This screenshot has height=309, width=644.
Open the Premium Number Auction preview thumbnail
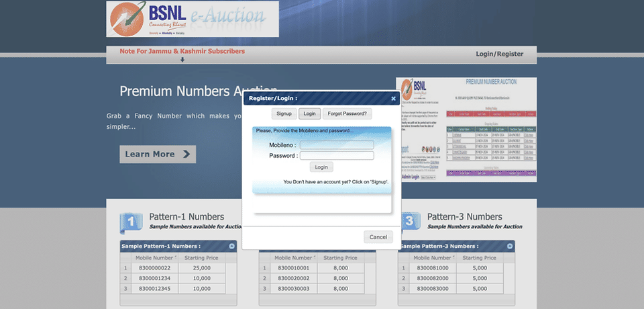466,130
